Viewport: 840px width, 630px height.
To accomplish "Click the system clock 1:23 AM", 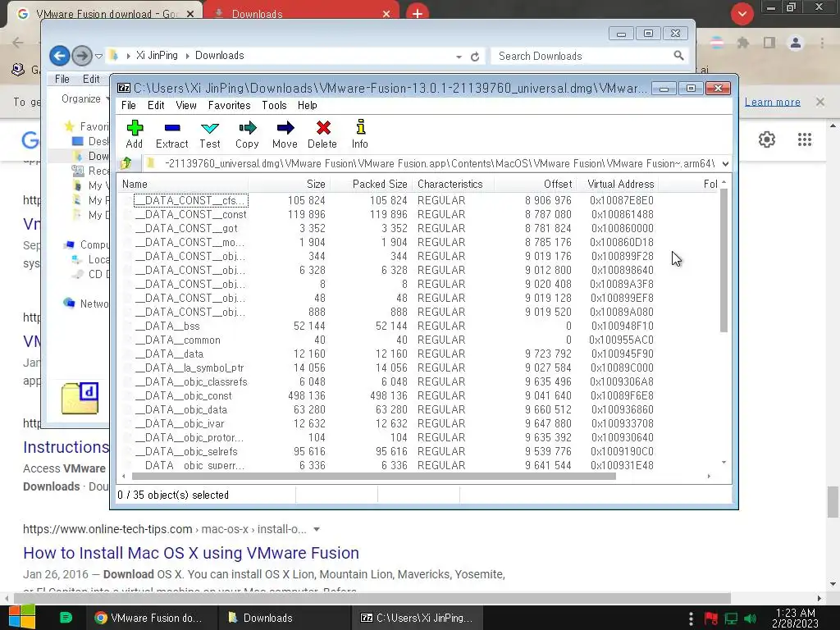I will coord(795,612).
